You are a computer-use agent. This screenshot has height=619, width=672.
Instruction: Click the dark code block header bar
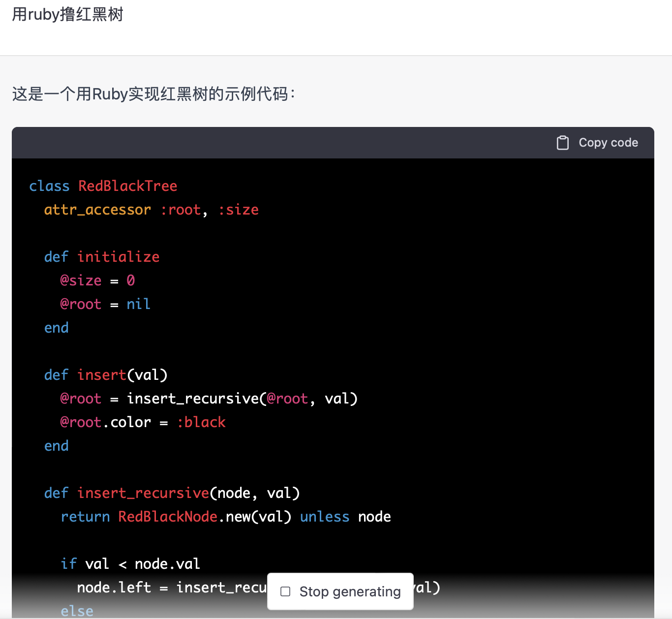(295, 143)
